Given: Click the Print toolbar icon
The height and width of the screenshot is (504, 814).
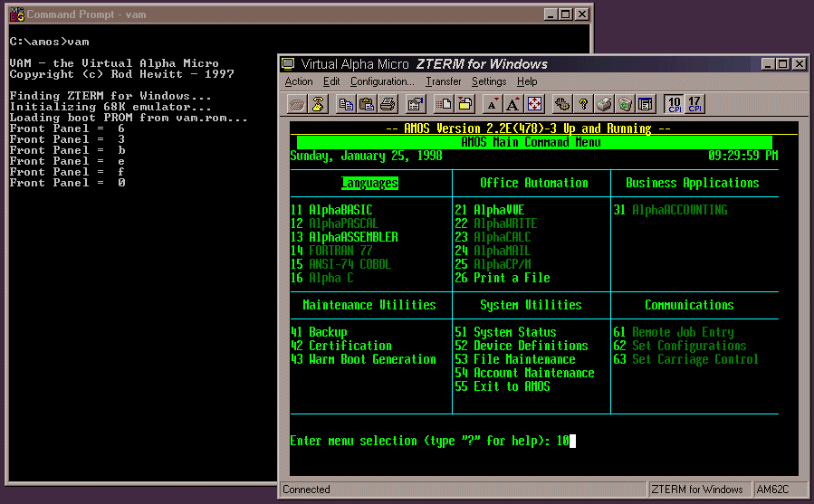Looking at the screenshot, I should tap(388, 104).
